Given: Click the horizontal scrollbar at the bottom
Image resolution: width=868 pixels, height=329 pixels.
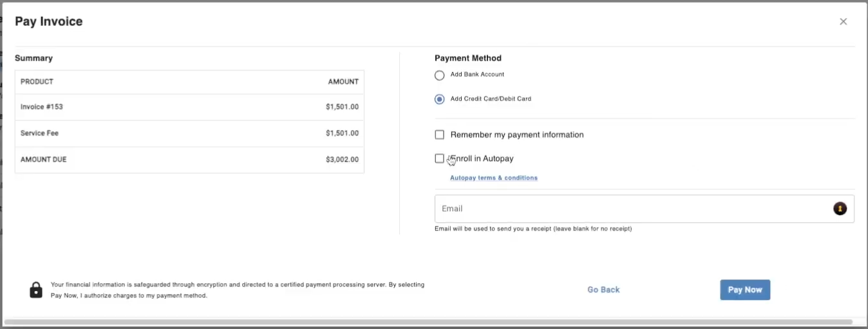Looking at the screenshot, I should [x=428, y=322].
